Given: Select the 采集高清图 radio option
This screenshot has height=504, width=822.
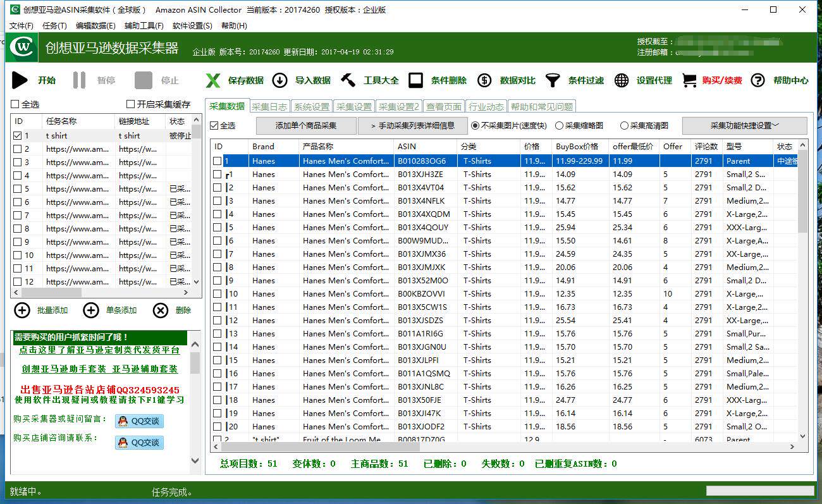Looking at the screenshot, I should (x=624, y=126).
